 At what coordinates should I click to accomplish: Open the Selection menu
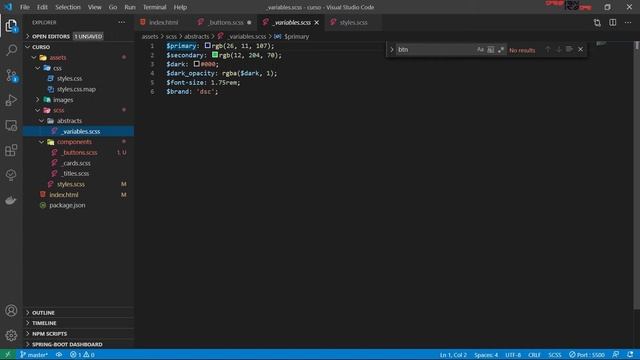tap(68, 7)
